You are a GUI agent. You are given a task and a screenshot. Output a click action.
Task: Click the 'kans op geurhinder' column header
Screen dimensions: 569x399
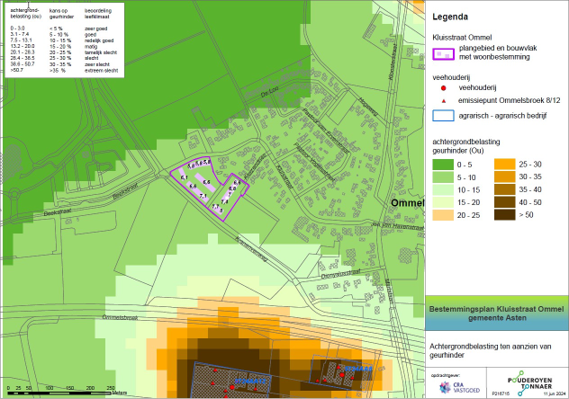[x=62, y=14]
